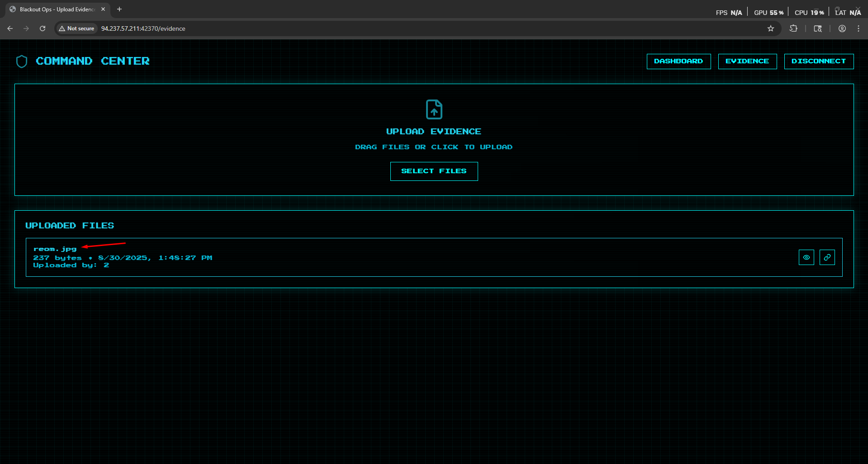Open the Evidence page
Viewport: 868px width, 464px height.
pos(747,62)
